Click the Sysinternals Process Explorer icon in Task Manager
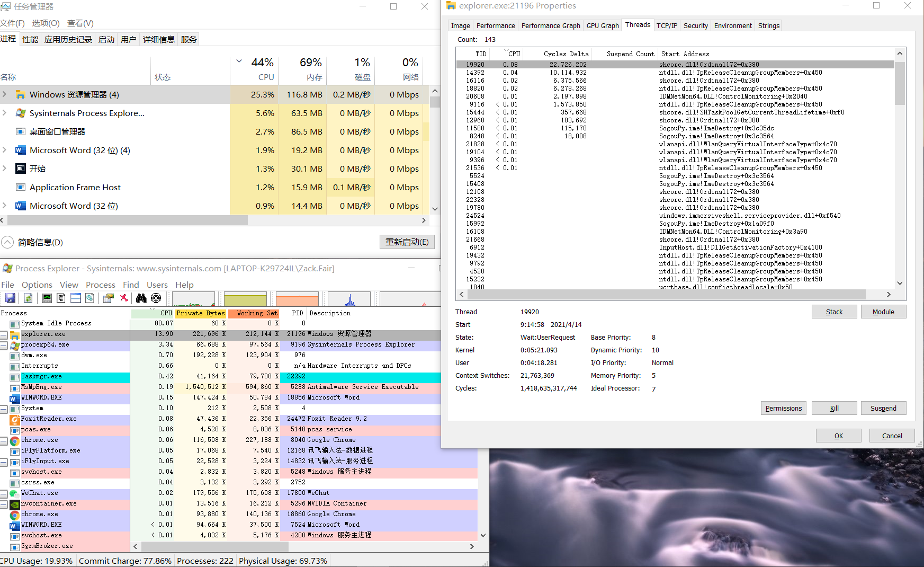The image size is (924, 567). pos(20,113)
